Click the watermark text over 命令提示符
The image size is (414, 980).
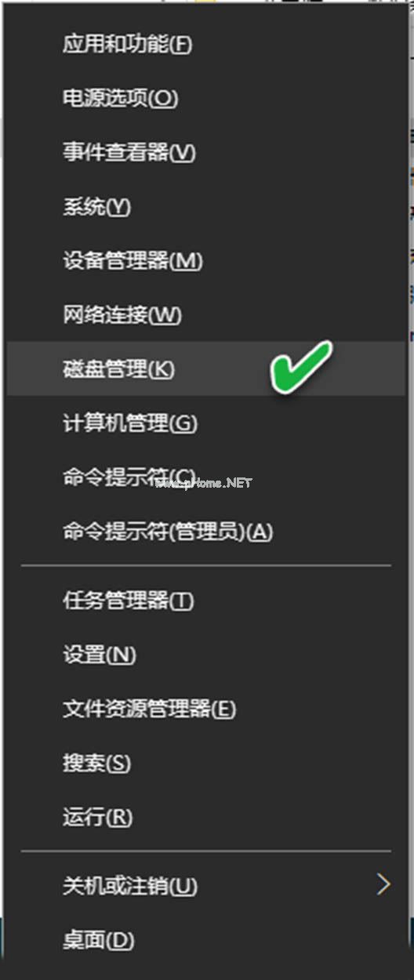tap(203, 483)
